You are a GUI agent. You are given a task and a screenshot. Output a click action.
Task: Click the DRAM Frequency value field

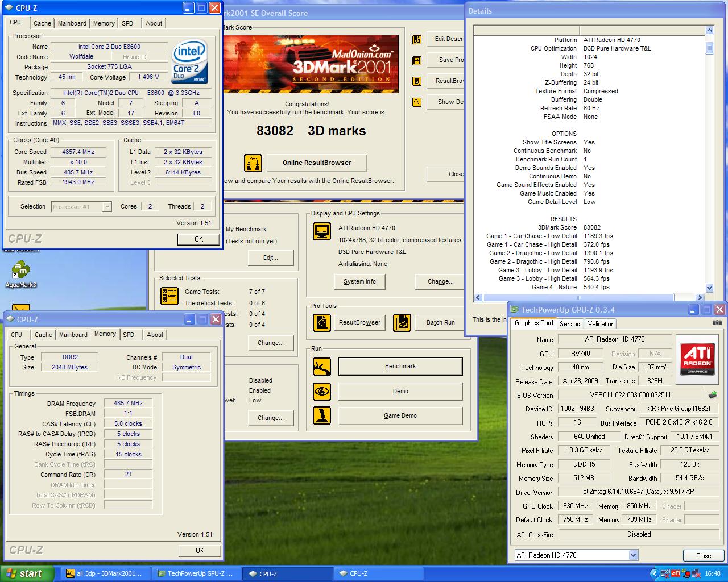(x=129, y=403)
